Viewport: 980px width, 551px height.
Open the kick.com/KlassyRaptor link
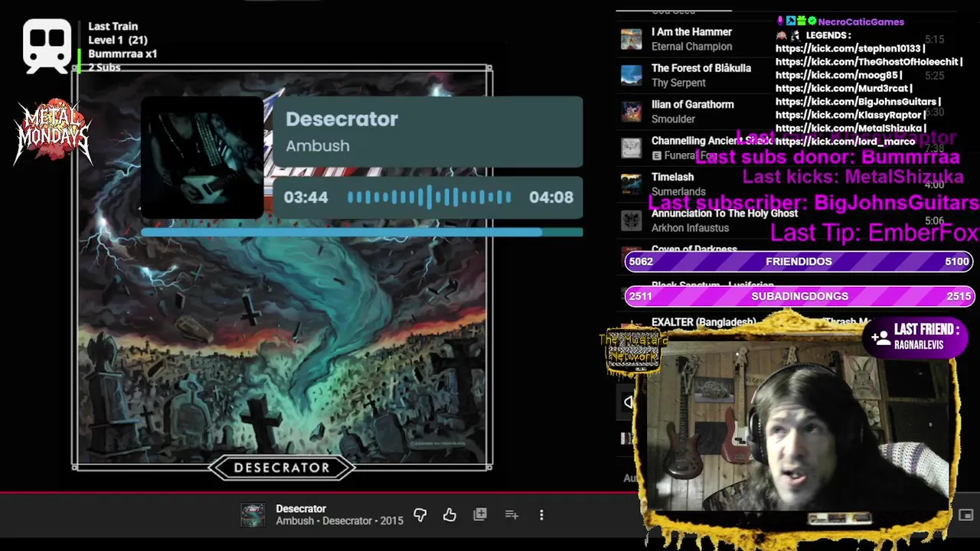coord(849,115)
